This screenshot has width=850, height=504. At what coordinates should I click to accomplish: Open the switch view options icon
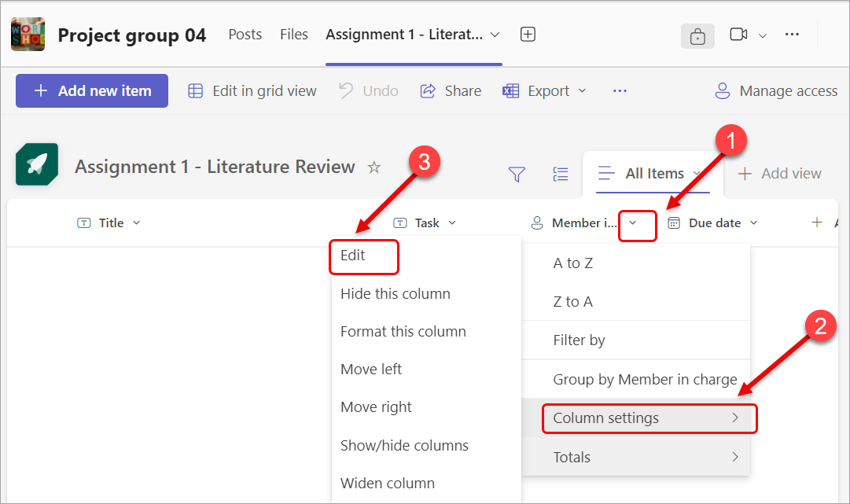tap(561, 174)
